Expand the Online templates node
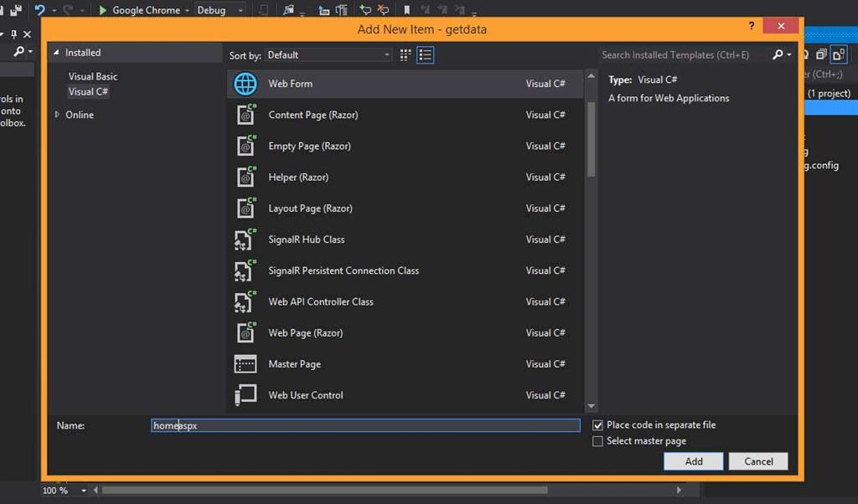The width and height of the screenshot is (858, 504). (x=57, y=115)
